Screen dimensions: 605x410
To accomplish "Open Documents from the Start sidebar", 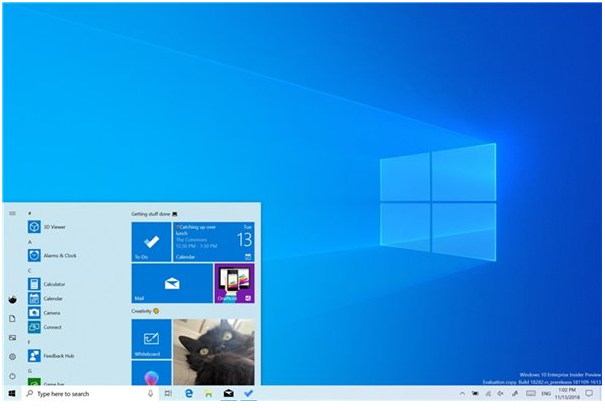I will click(12, 318).
